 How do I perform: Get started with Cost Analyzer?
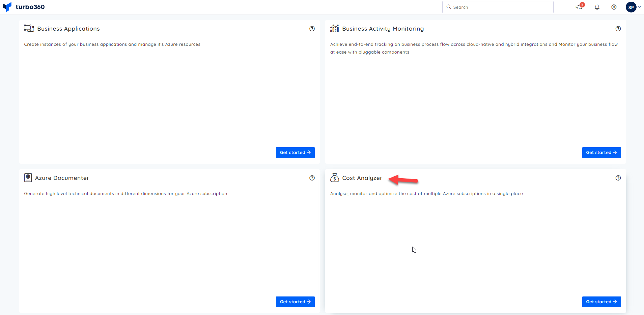point(601,302)
